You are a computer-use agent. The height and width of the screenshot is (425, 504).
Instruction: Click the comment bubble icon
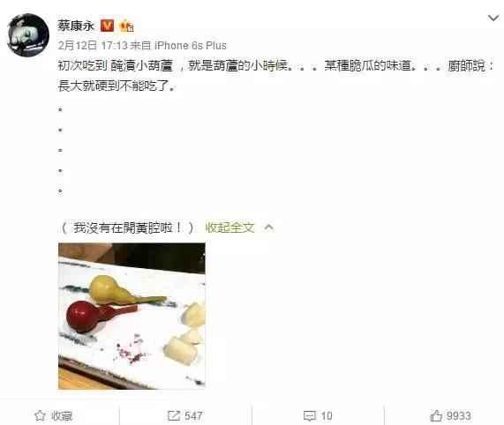(x=310, y=416)
